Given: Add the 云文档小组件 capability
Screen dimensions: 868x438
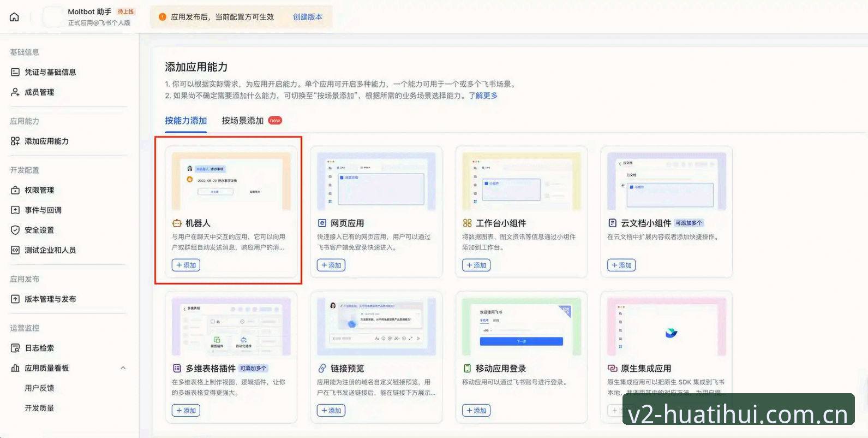Looking at the screenshot, I should [x=621, y=265].
